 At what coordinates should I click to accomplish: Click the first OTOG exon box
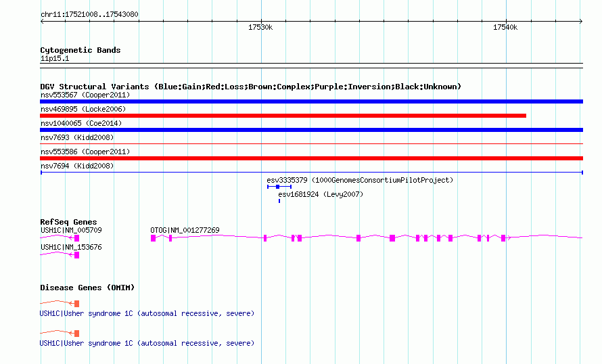click(153, 238)
